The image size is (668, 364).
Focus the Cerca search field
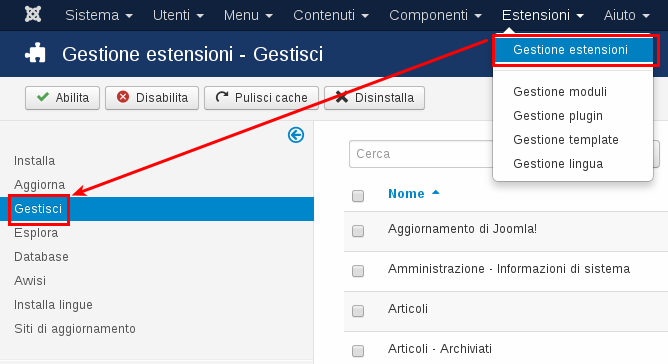(x=422, y=154)
